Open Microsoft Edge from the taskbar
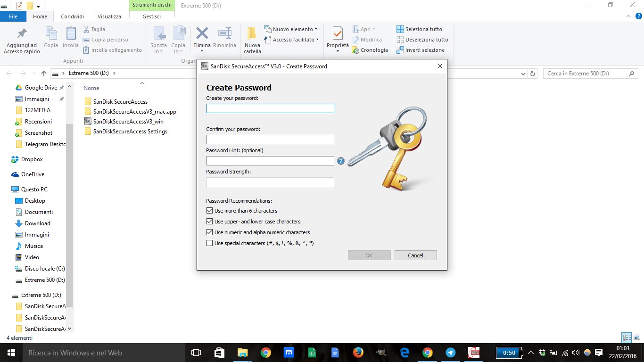 [405, 353]
